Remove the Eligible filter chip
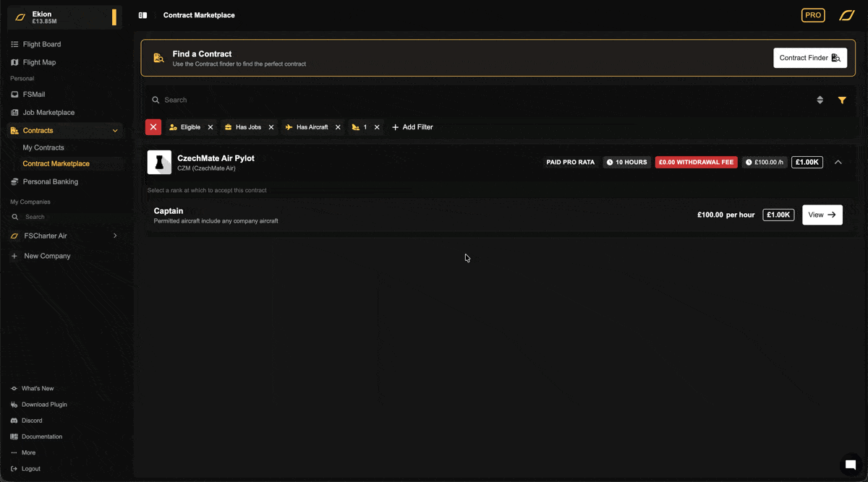The height and width of the screenshot is (482, 868). click(210, 127)
